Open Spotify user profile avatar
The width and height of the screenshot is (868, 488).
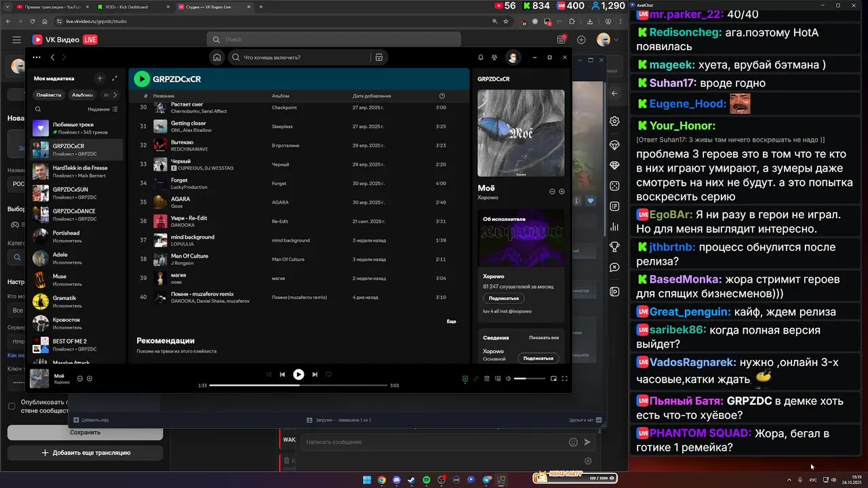point(513,58)
